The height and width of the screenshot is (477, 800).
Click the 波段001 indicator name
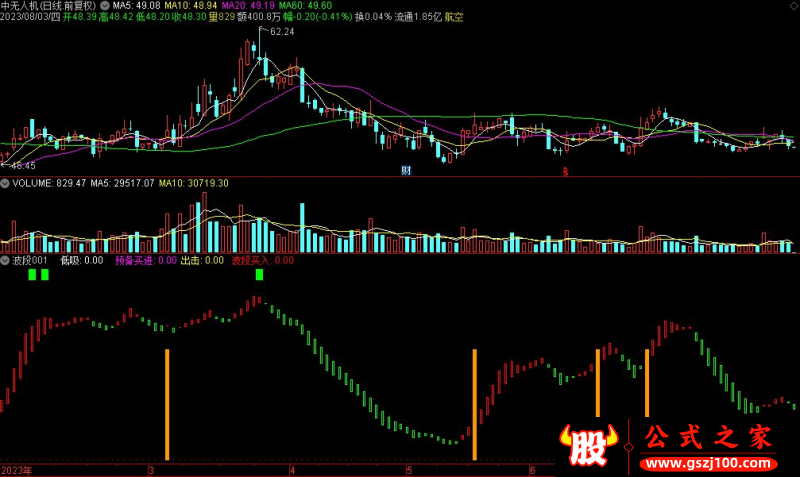[30, 261]
